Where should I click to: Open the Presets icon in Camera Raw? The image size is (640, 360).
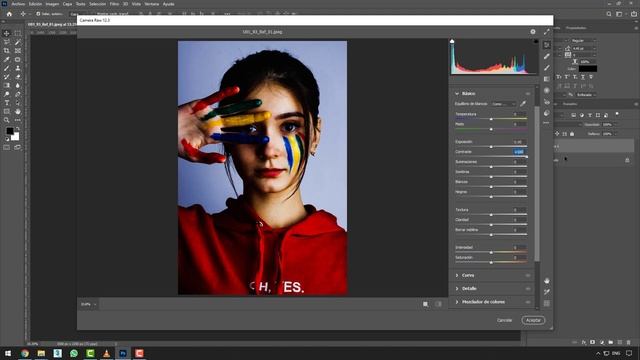tap(547, 113)
